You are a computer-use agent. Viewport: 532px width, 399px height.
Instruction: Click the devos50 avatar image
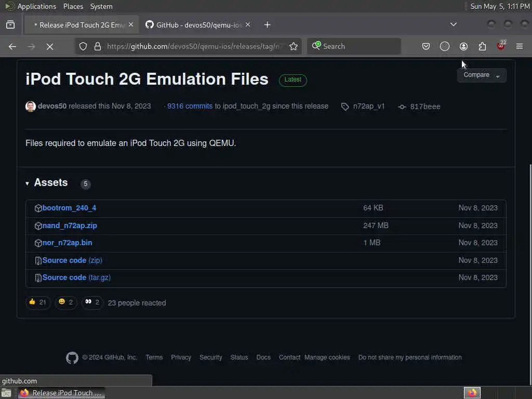pos(31,106)
